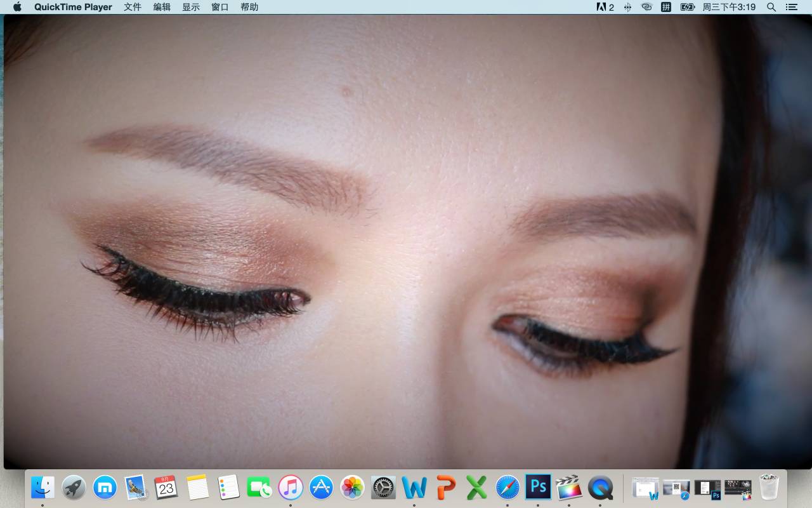Launch Final Cut Pro from the dock
This screenshot has width=812, height=508.
tap(569, 488)
